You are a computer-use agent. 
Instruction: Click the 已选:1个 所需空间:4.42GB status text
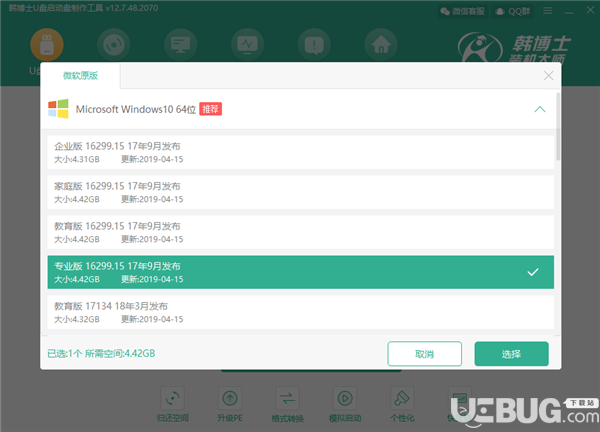point(101,354)
